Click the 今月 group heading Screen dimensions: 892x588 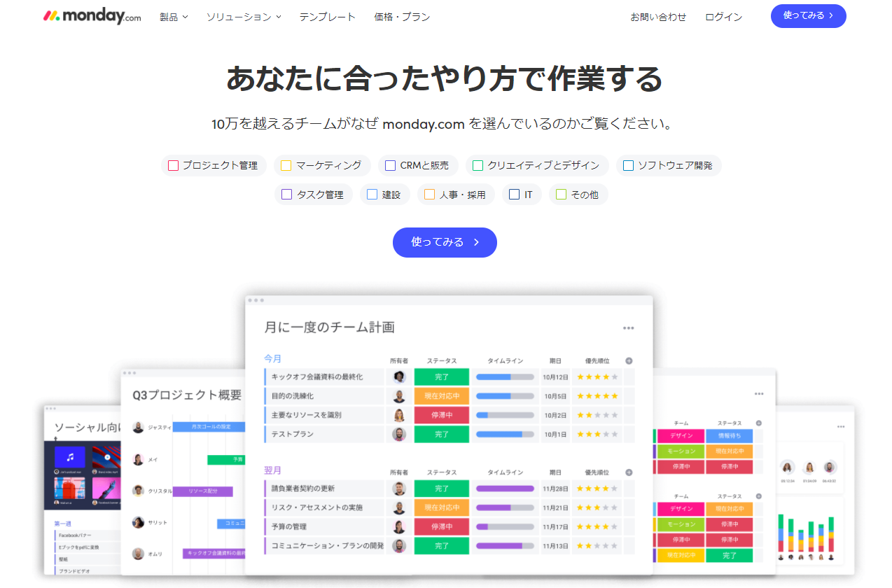[272, 358]
